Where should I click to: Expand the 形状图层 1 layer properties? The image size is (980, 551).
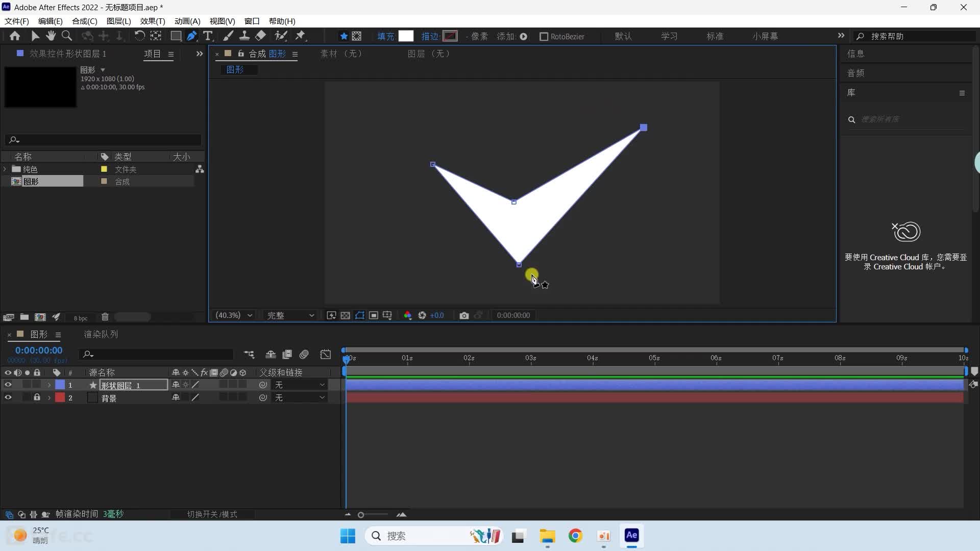tap(49, 385)
